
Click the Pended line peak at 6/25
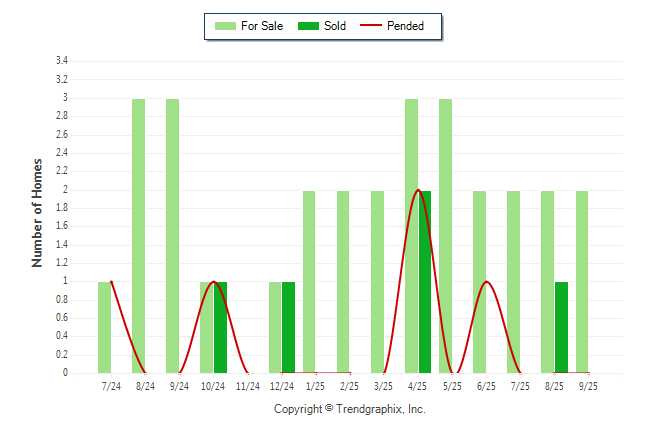pyautogui.click(x=486, y=282)
